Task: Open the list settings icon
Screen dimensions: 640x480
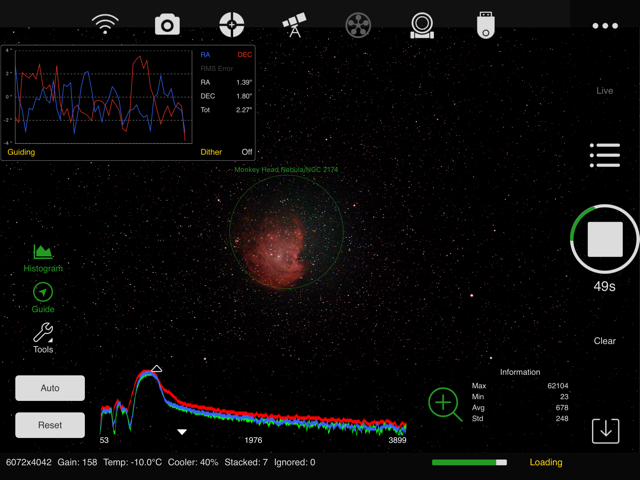Action: [x=604, y=155]
